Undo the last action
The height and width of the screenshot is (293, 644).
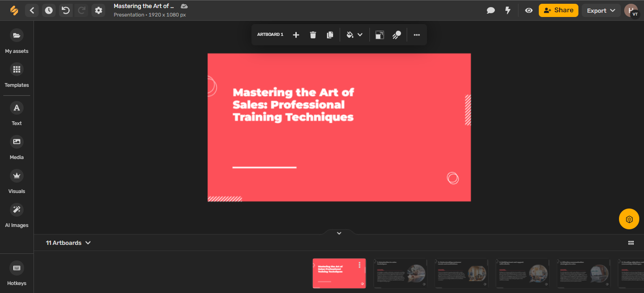[x=66, y=10]
